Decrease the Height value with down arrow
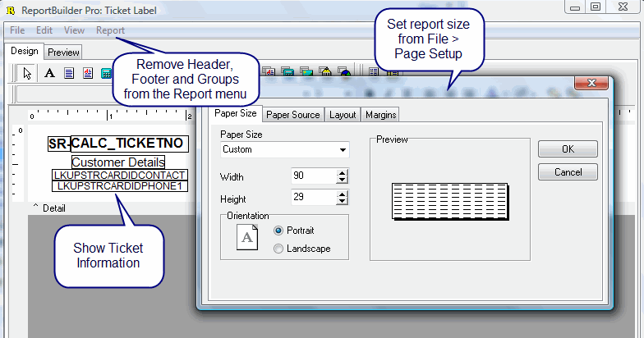Screen dimensions: 644x338 click(343, 203)
